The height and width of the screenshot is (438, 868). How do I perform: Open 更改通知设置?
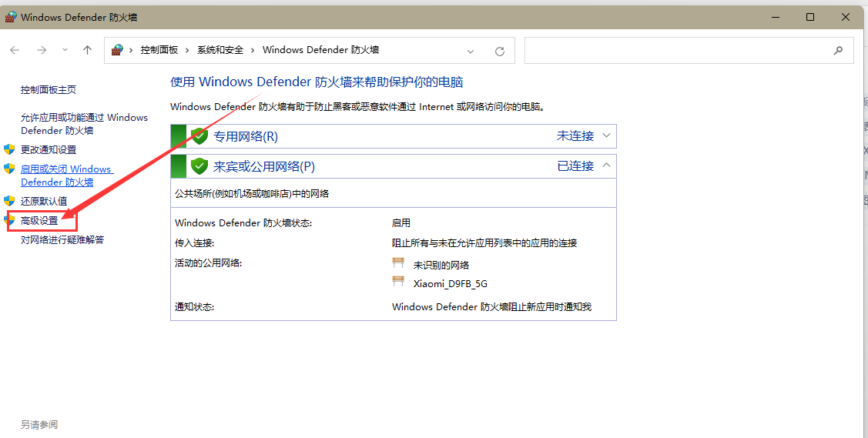click(49, 150)
